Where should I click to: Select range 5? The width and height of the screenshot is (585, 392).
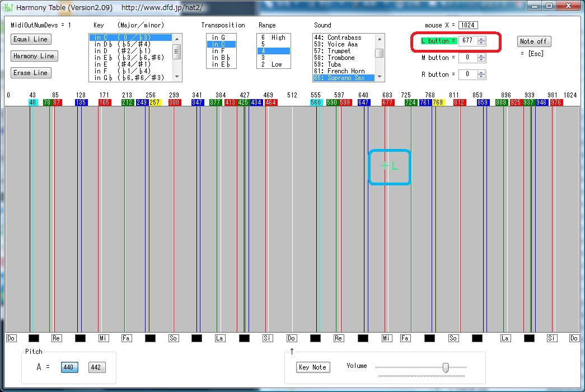point(274,44)
